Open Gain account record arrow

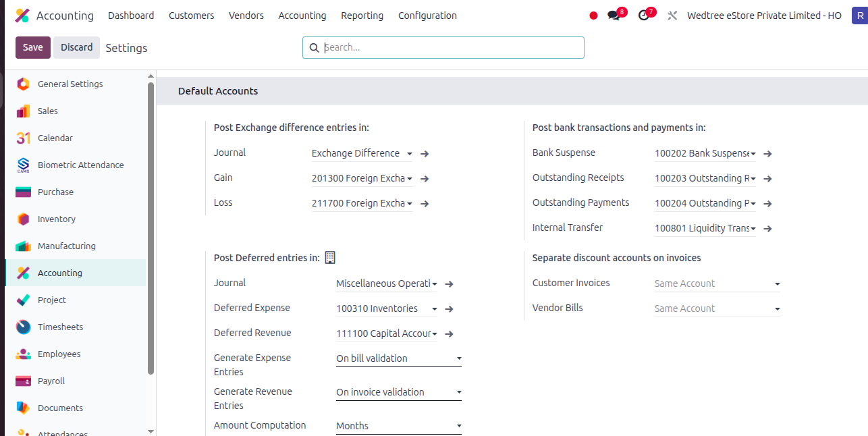425,179
